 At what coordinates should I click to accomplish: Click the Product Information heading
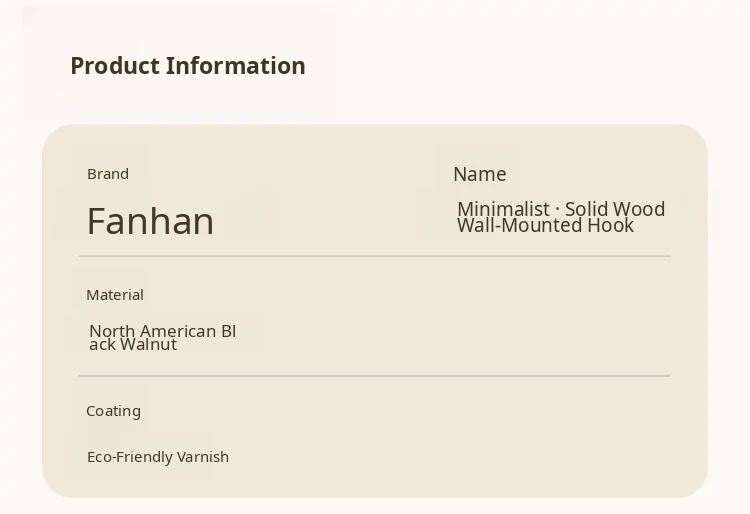tap(187, 66)
